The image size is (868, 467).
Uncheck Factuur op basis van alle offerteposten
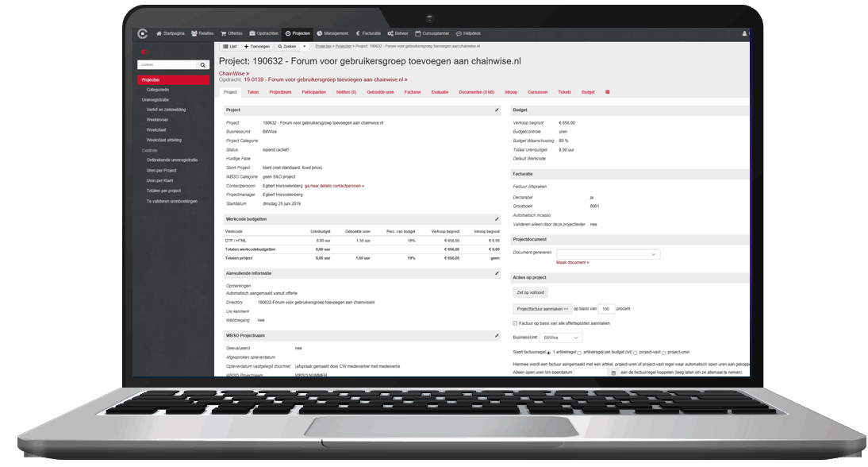point(513,322)
